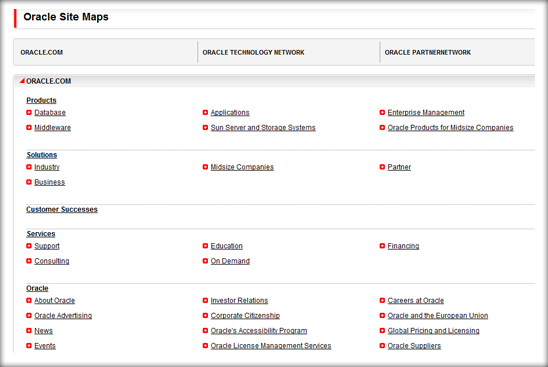Click the red bullet icon beside Financing
Image resolution: width=548 pixels, height=367 pixels.
(x=382, y=246)
